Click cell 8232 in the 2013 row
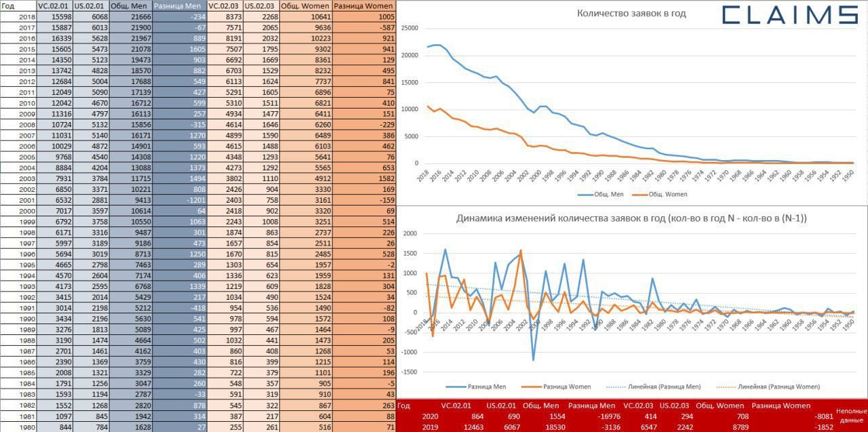This screenshot has width=868, height=432. pyautogui.click(x=306, y=71)
